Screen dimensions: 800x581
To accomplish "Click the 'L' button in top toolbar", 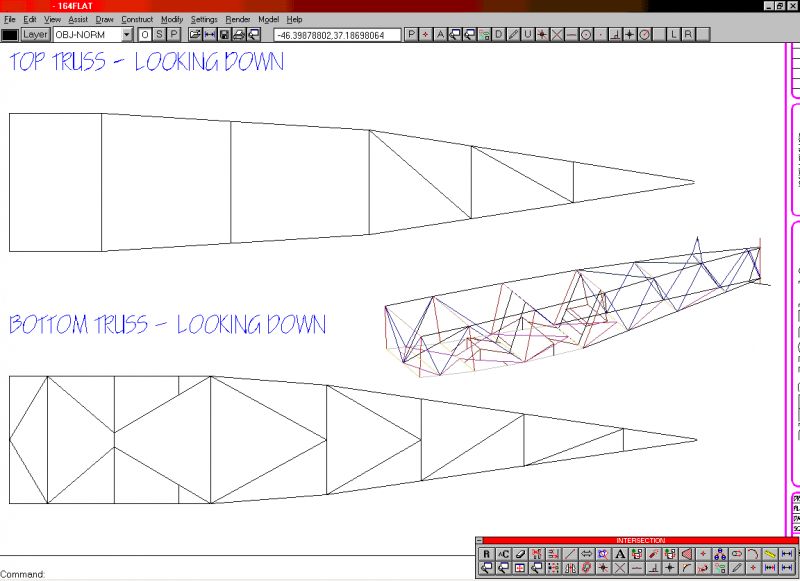I will point(674,35).
